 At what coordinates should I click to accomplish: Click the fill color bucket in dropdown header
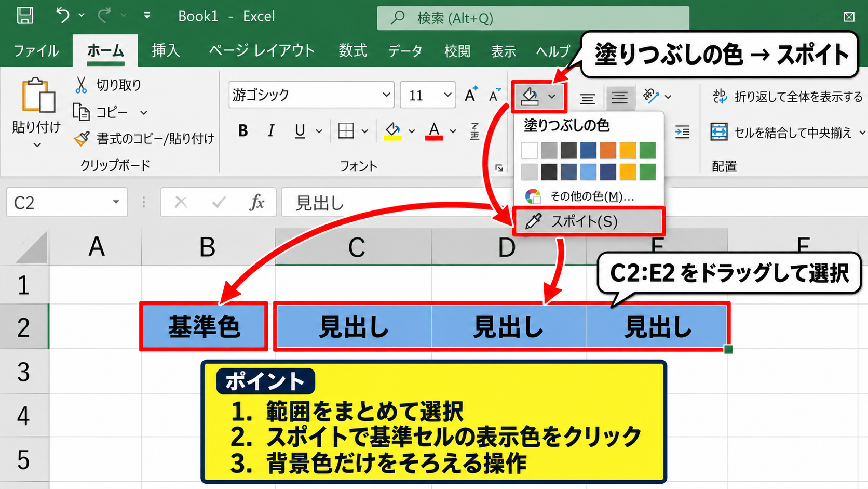(530, 96)
